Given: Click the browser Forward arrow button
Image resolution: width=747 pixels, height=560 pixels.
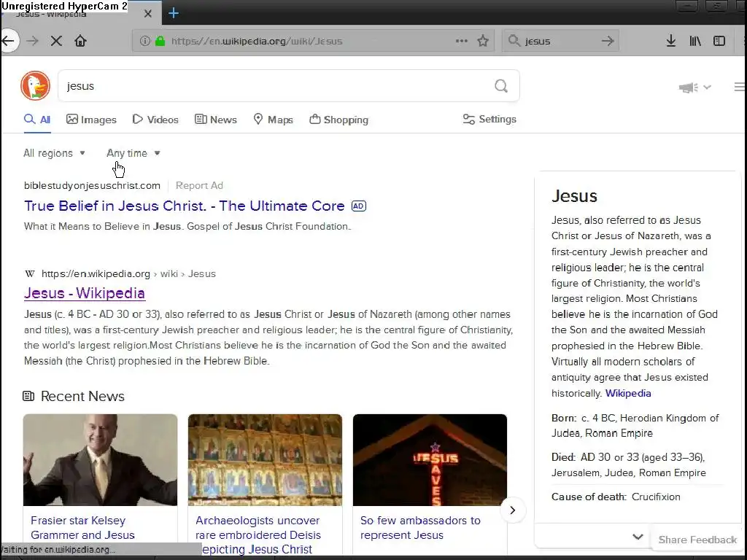Looking at the screenshot, I should (x=32, y=41).
